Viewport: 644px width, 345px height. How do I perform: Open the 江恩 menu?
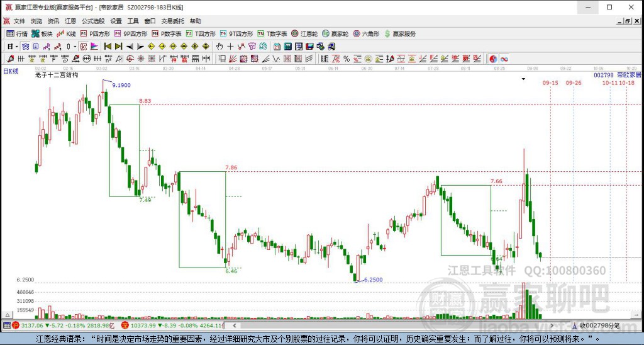point(70,21)
